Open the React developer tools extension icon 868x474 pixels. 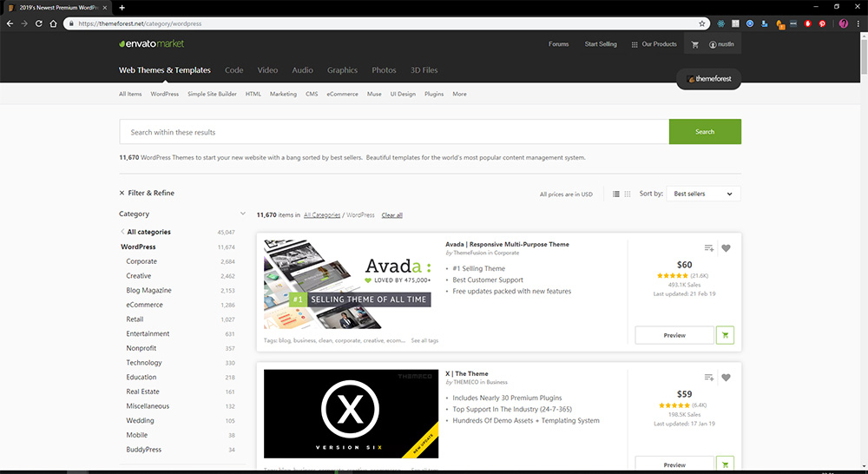tap(720, 23)
